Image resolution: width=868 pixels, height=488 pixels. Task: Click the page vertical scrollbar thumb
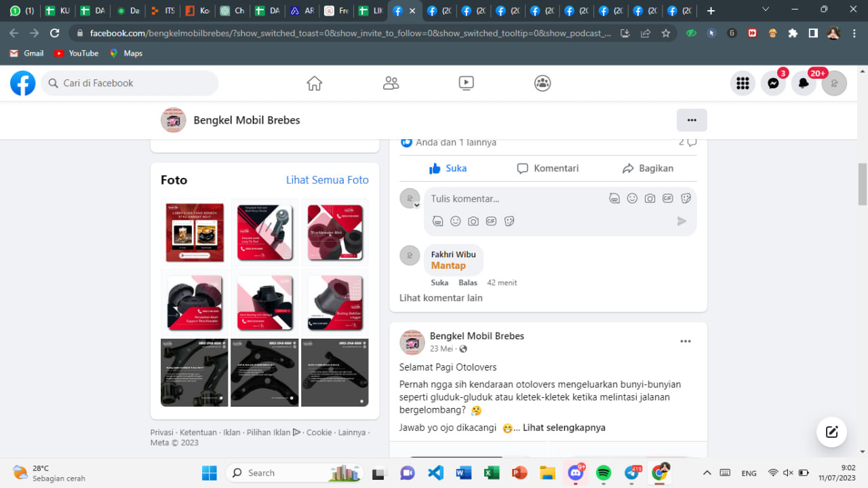click(863, 183)
